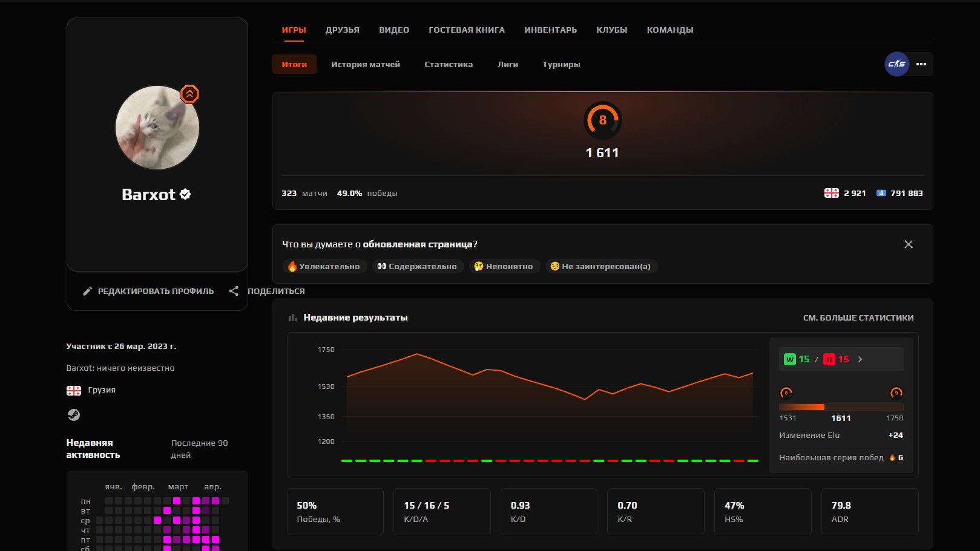Switch to Статистика sub-tab

pyautogui.click(x=449, y=64)
